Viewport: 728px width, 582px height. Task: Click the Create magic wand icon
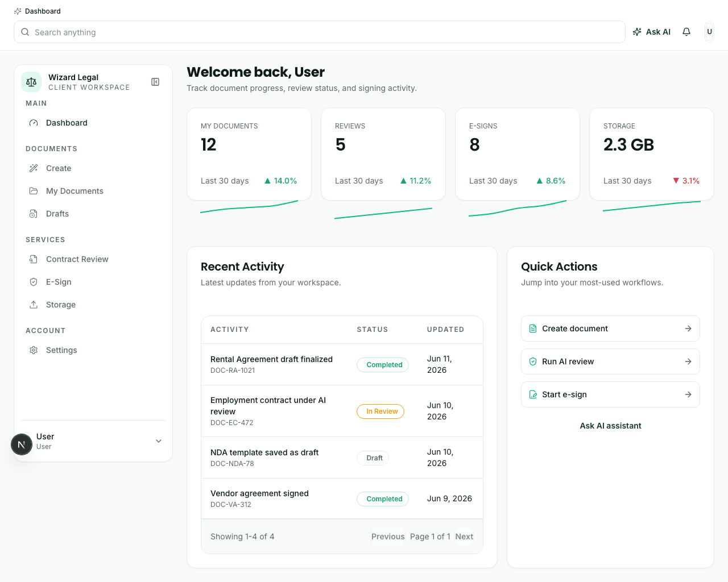[x=34, y=168]
